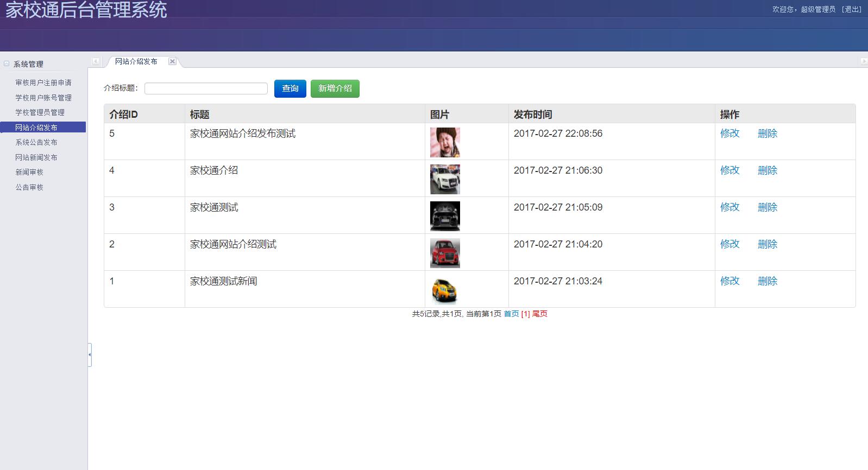The image size is (868, 470).
Task: Open the red car thumbnail in row 2
Action: pos(445,253)
